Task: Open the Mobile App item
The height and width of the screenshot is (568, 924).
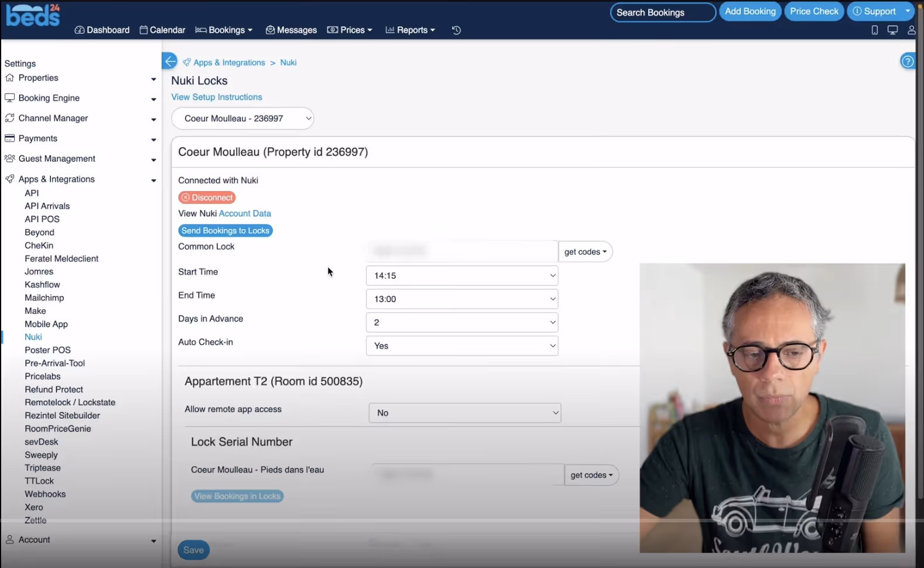Action: pos(46,324)
